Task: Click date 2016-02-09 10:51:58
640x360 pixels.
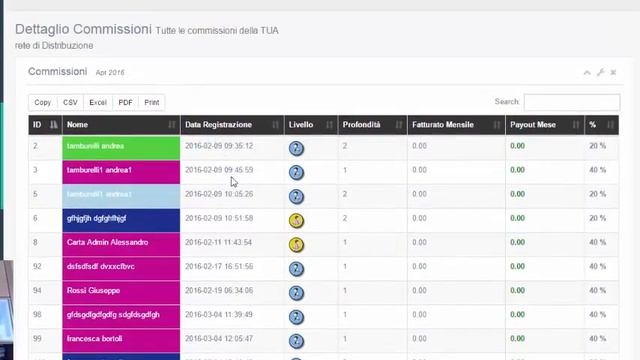Action: coord(219,218)
